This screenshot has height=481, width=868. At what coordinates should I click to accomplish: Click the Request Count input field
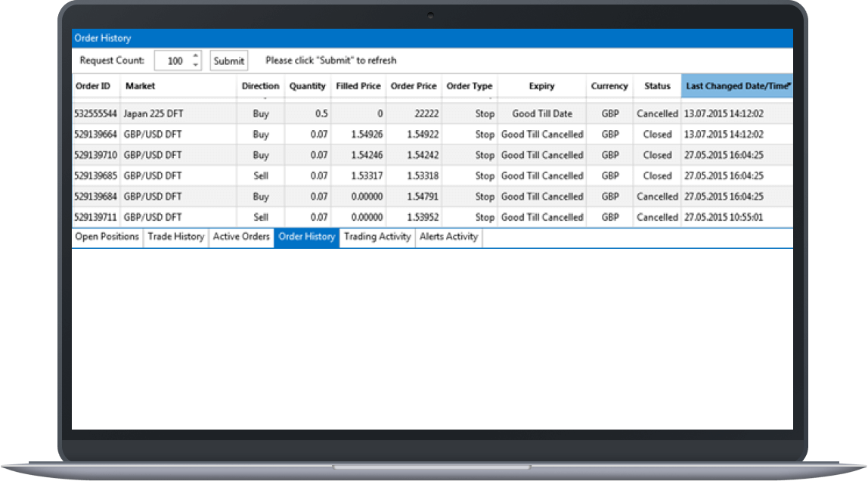click(x=174, y=61)
